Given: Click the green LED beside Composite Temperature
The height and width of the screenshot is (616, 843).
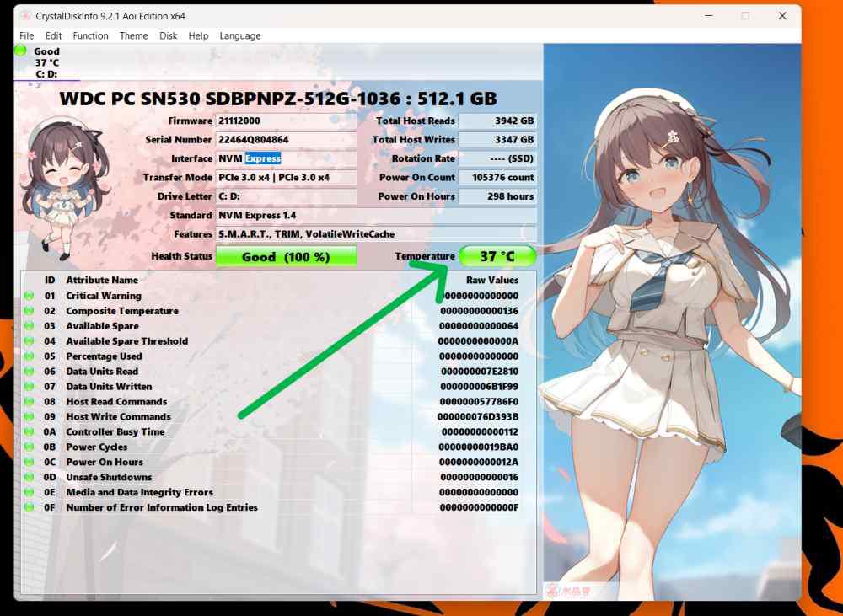Looking at the screenshot, I should pos(28,311).
